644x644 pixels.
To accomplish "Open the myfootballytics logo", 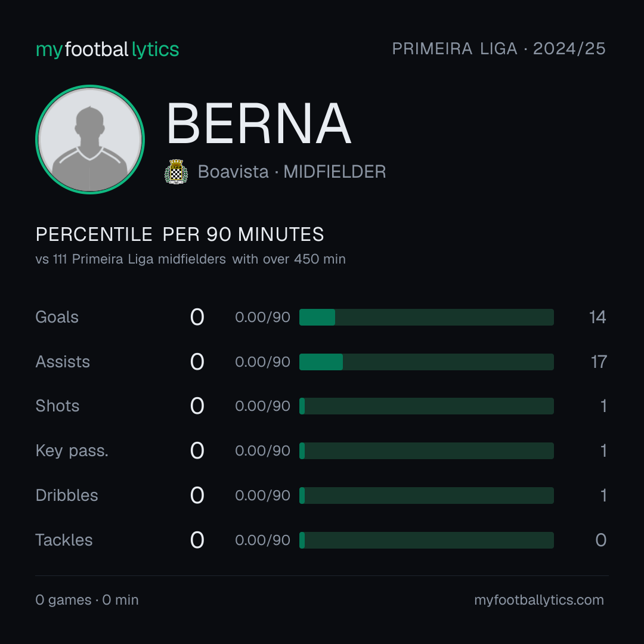I will [x=107, y=49].
